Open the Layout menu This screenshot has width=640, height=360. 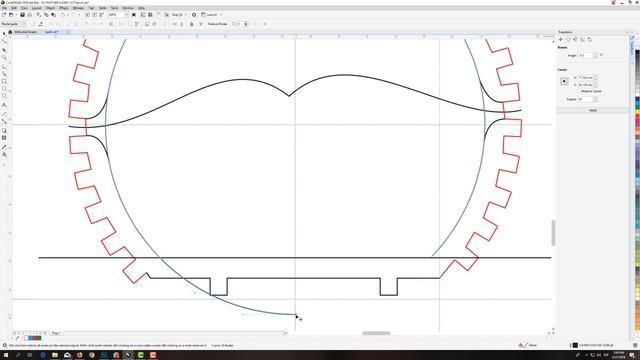tap(36, 8)
